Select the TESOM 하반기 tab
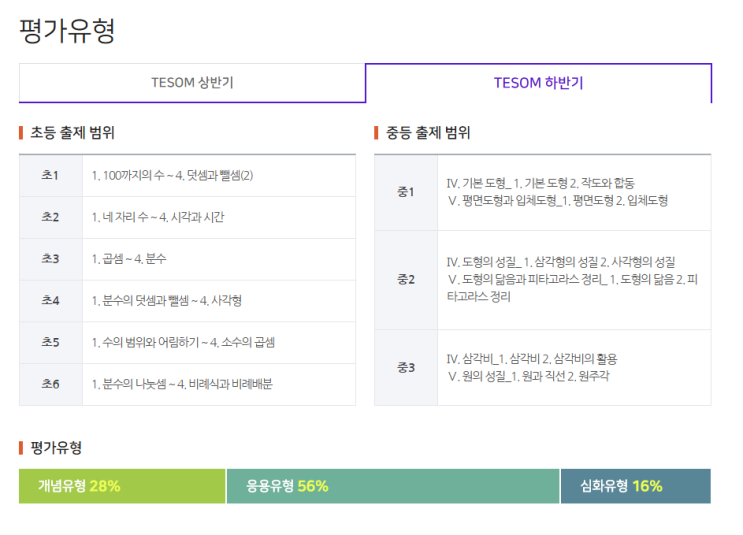This screenshot has width=743, height=535. pyautogui.click(x=538, y=83)
